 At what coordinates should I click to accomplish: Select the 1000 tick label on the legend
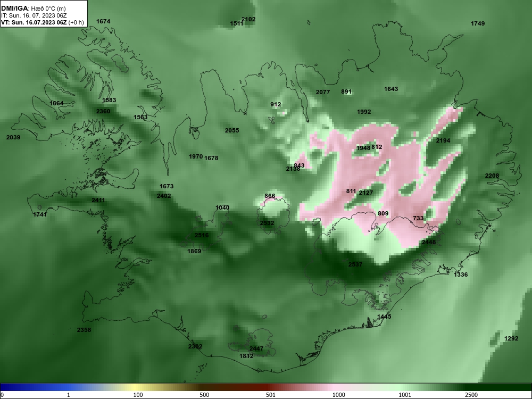pyautogui.click(x=338, y=395)
